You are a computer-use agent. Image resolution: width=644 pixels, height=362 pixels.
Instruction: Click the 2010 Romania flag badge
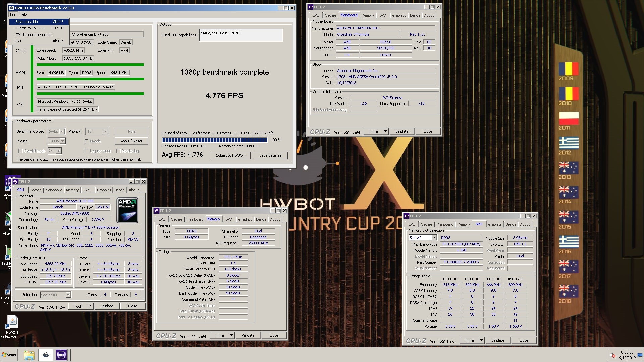(569, 94)
